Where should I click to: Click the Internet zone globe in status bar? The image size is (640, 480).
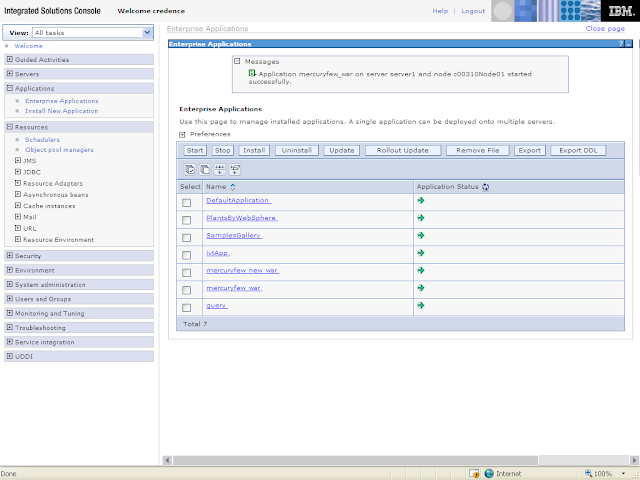(x=489, y=473)
